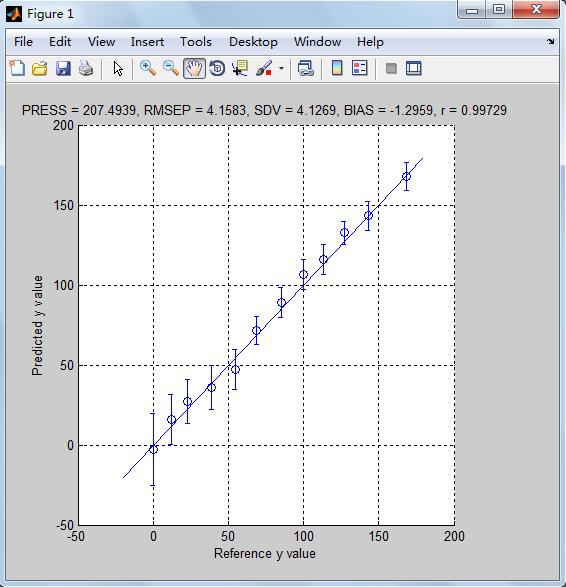
Task: Click the Link Plot icon
Action: point(305,69)
